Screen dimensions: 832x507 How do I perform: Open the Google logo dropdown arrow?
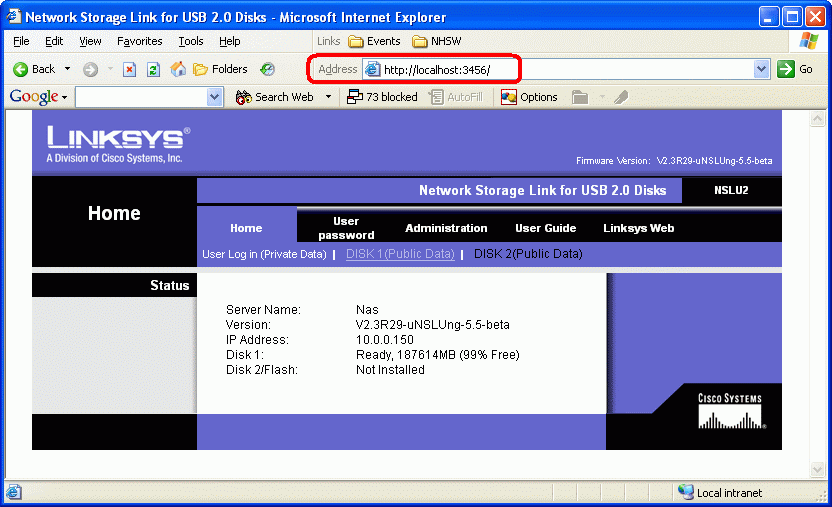click(x=64, y=98)
